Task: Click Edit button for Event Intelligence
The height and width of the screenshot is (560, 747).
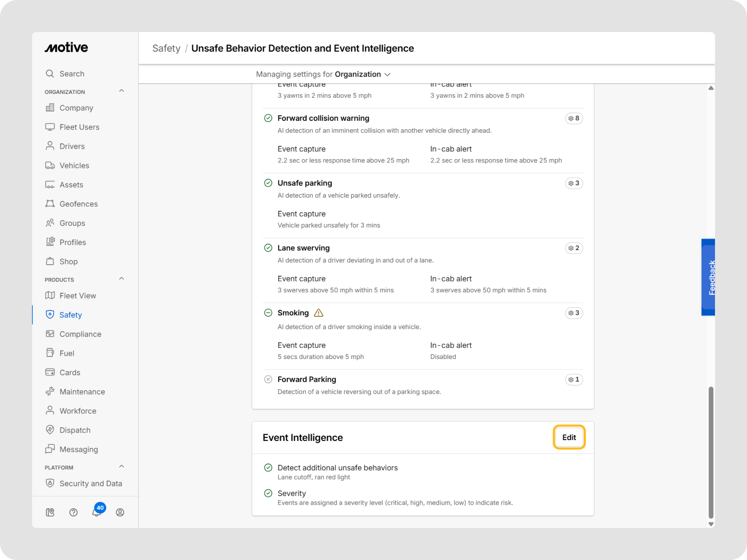Action: pos(569,437)
